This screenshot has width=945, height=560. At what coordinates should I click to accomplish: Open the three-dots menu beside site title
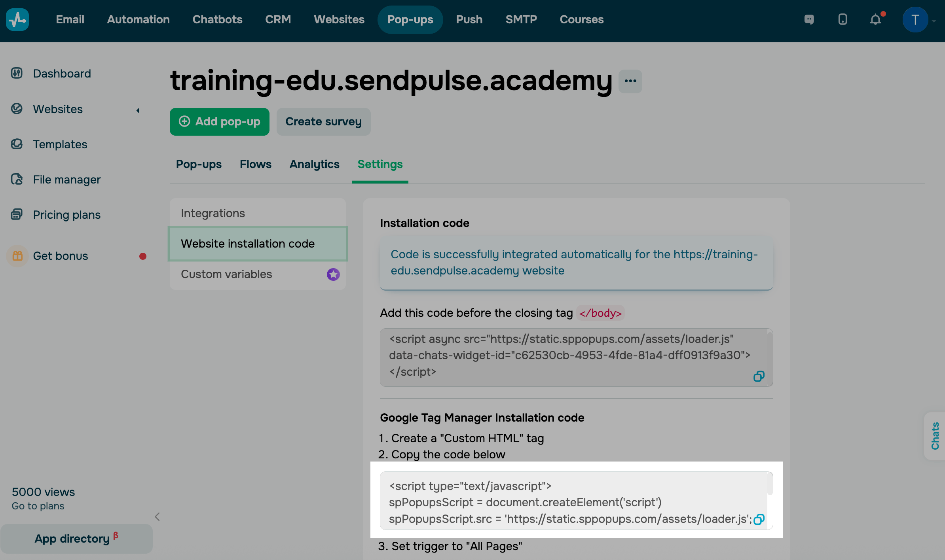pyautogui.click(x=630, y=81)
